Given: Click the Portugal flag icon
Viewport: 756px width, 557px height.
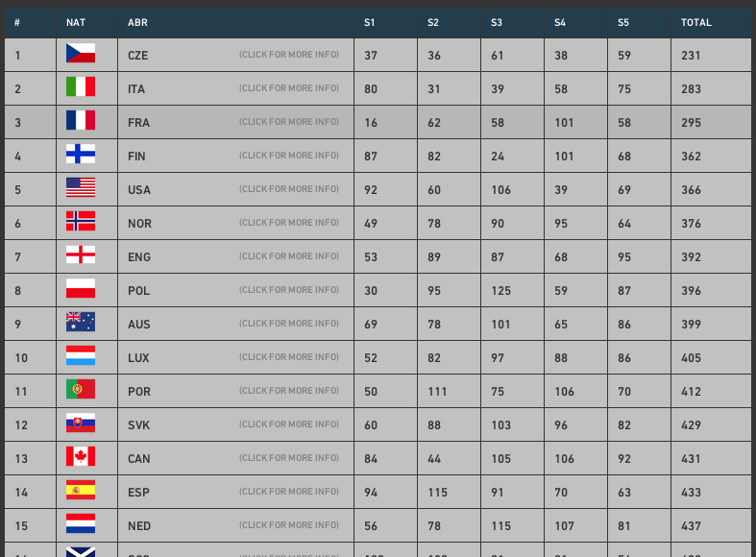Looking at the screenshot, I should tap(81, 389).
